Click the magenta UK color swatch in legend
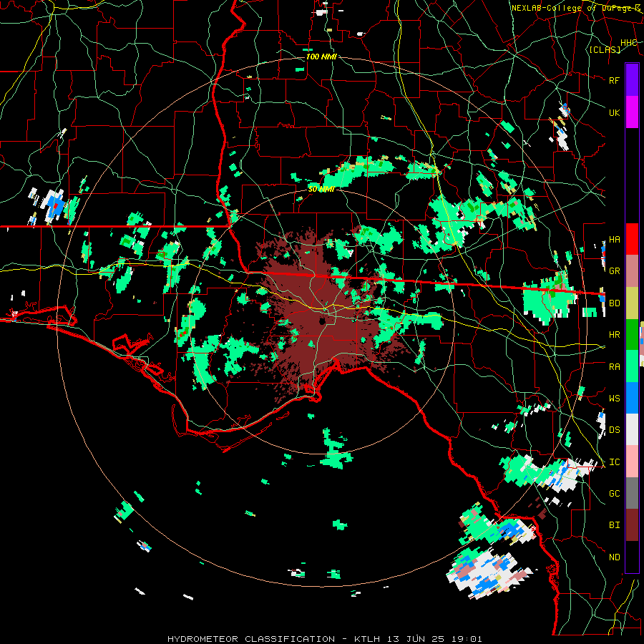644x644 pixels. [x=632, y=112]
